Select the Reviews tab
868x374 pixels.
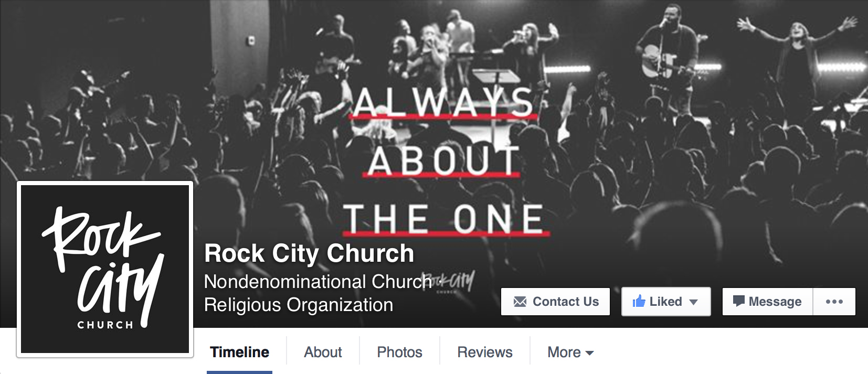click(x=485, y=352)
